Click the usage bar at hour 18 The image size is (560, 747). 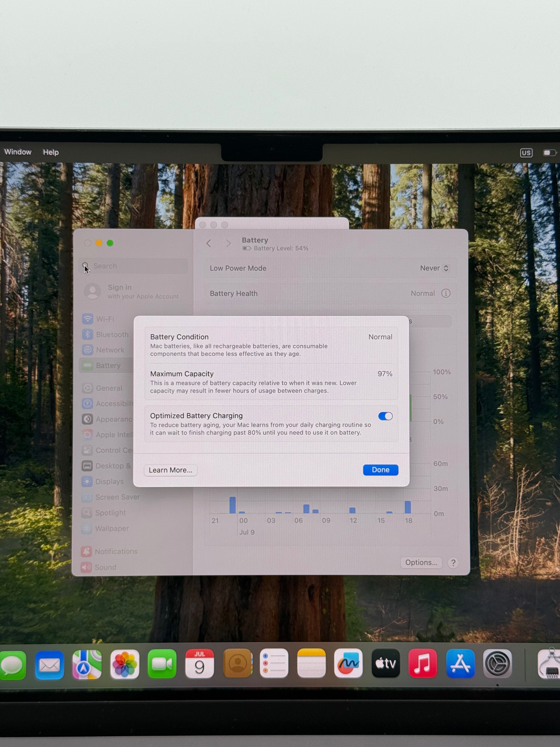(408, 507)
